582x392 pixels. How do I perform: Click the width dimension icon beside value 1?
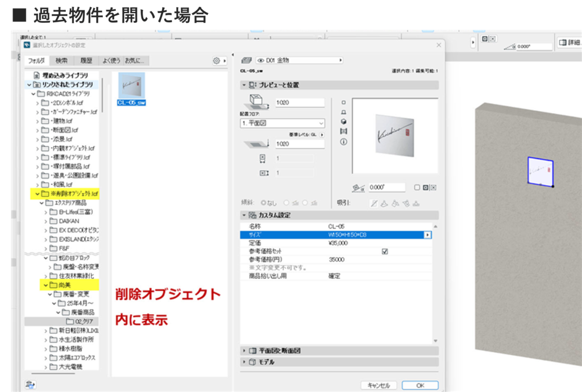tap(263, 159)
